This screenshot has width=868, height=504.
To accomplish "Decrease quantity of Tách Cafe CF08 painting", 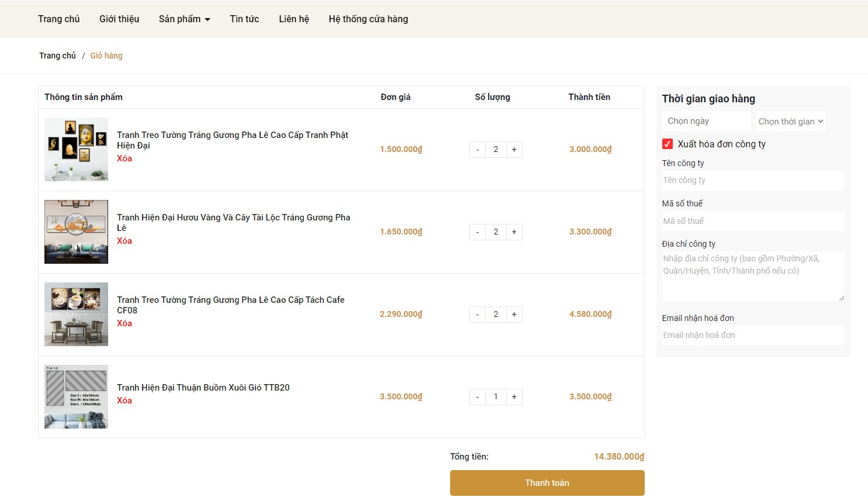I will [x=478, y=315].
